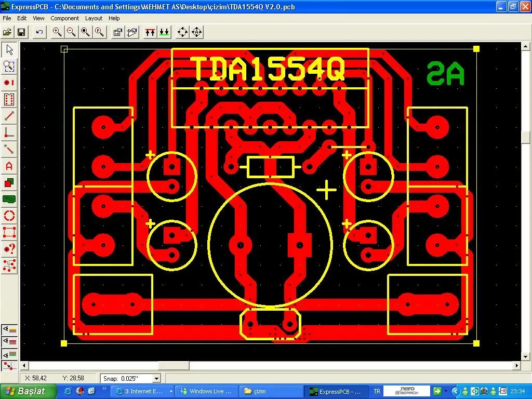Open the View menu
The image size is (532, 399).
[x=38, y=18]
